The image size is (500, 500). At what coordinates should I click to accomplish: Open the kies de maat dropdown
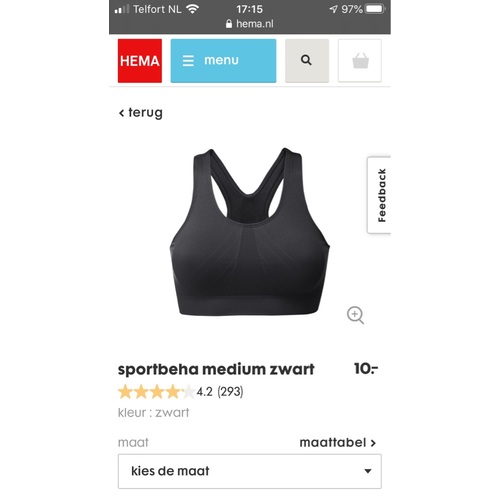pyautogui.click(x=250, y=471)
